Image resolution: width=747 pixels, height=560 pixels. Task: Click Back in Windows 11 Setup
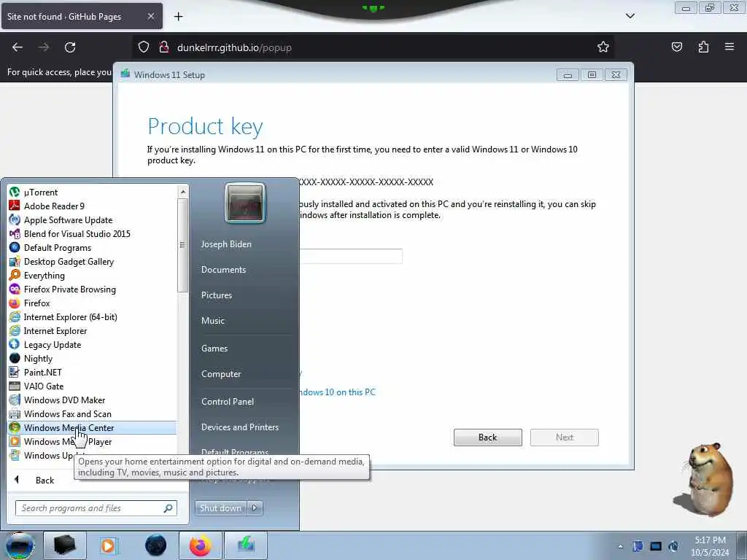point(487,437)
